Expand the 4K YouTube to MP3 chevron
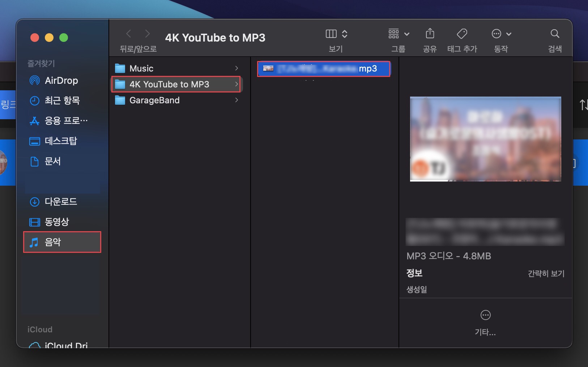 237,84
